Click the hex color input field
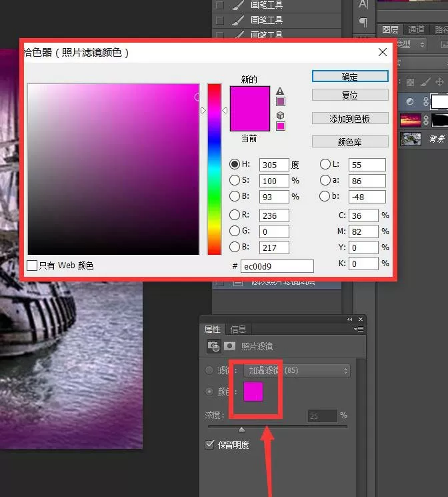This screenshot has width=448, height=497. point(277,266)
